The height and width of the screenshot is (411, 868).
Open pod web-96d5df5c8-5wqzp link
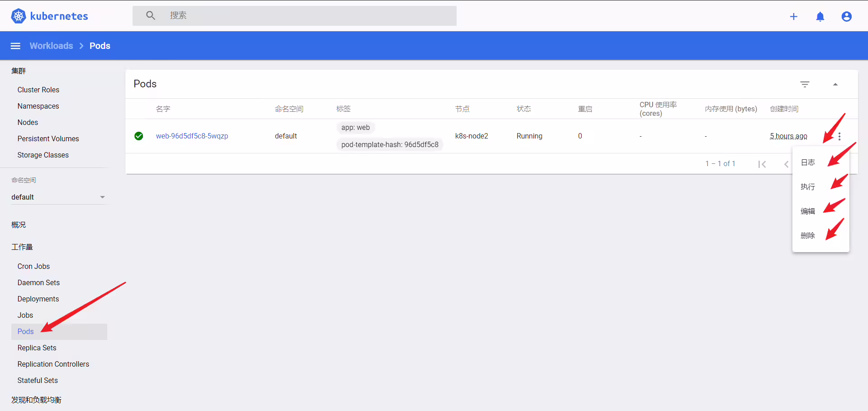click(x=192, y=136)
